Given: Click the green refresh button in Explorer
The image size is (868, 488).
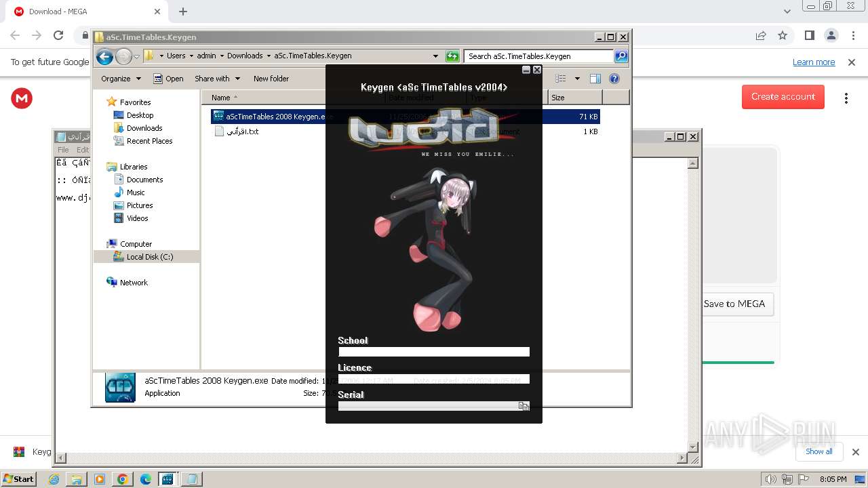Looking at the screenshot, I should point(452,56).
